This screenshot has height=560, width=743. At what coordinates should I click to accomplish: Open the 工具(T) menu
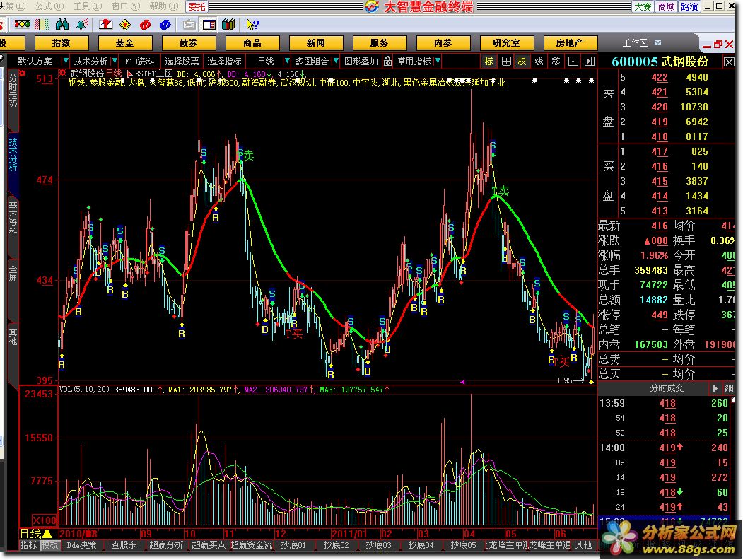point(88,6)
